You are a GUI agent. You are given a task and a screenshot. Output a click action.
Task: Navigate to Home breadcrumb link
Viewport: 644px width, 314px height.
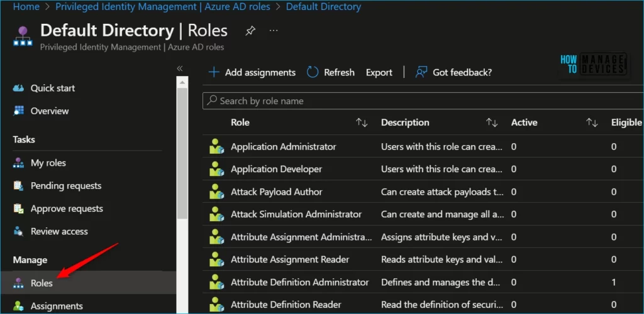coord(26,7)
